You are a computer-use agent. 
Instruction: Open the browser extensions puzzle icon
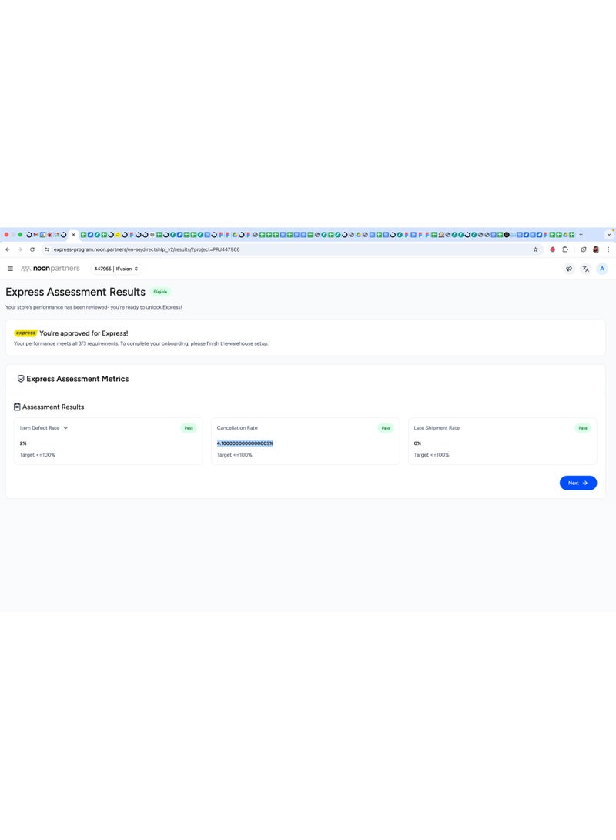coord(565,249)
